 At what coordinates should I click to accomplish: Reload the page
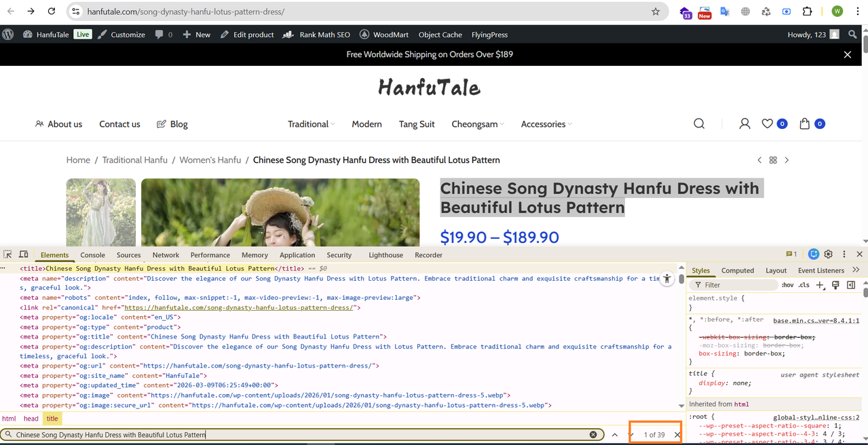(x=52, y=12)
